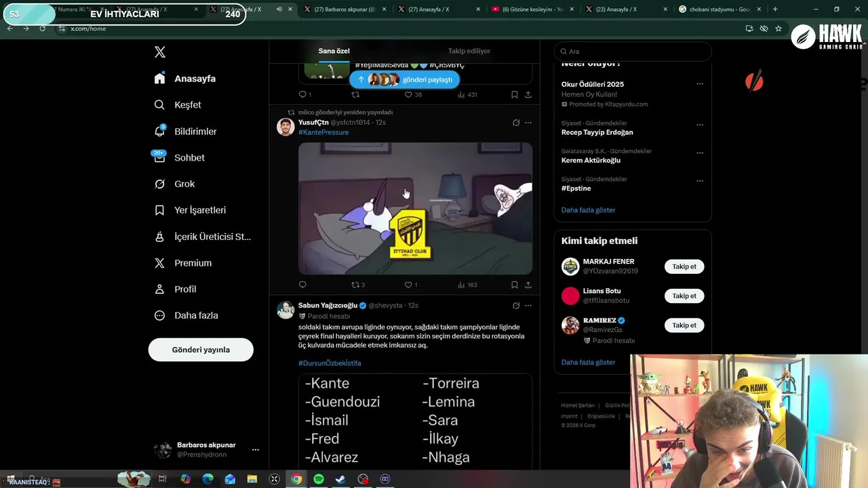Open Keşfet search page
868x488 pixels.
tap(178, 105)
